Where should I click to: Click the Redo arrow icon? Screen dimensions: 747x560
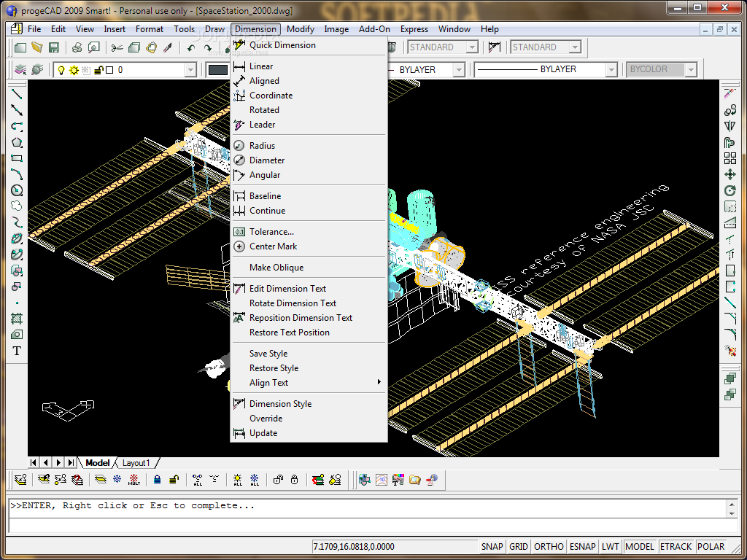[207, 47]
